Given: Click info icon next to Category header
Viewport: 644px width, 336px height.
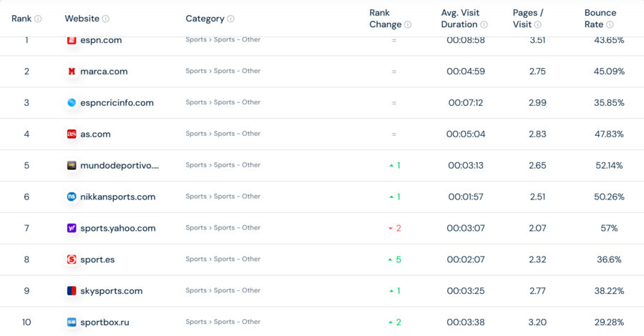Looking at the screenshot, I should point(231,19).
